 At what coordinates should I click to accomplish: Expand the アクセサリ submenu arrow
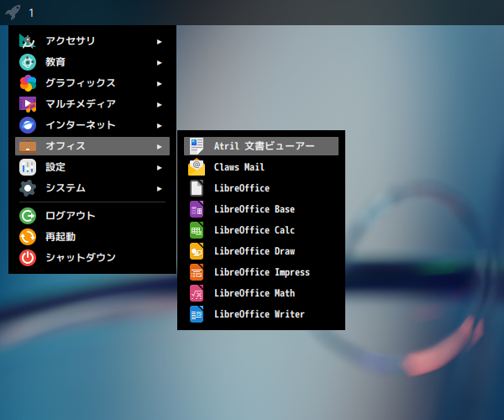coord(159,42)
